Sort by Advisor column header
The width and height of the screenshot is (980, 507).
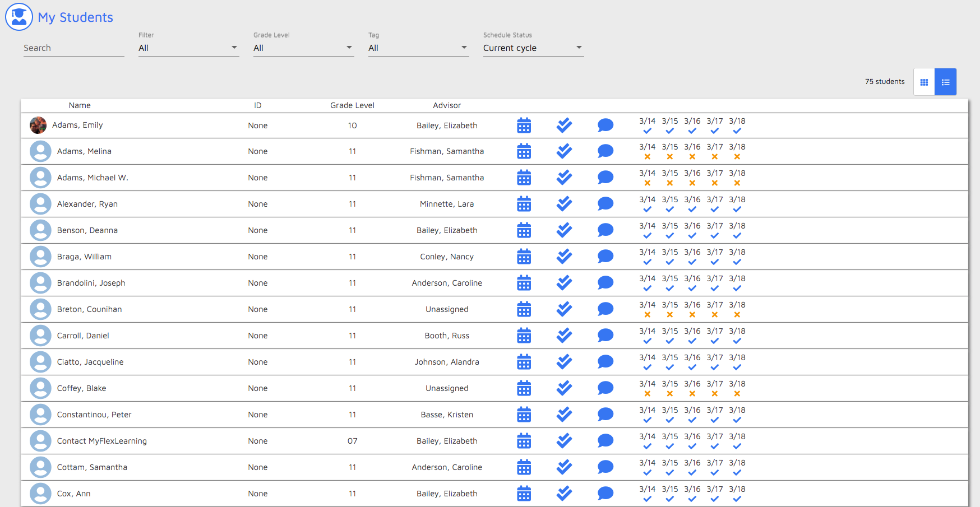(446, 105)
